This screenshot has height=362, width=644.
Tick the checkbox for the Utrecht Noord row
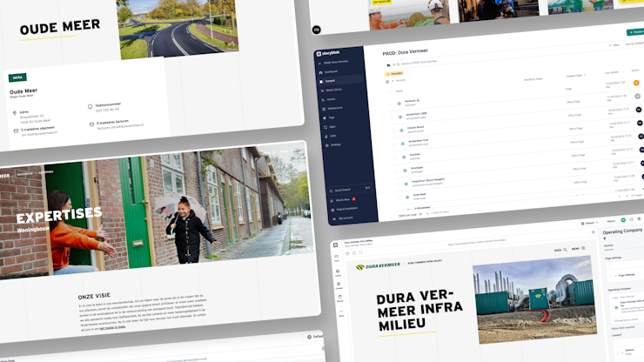click(x=393, y=131)
